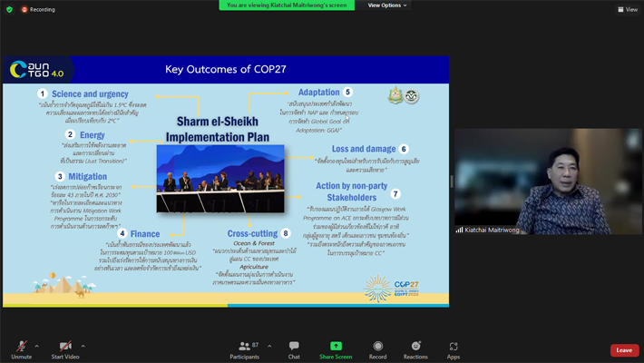Click the TGO 4.0 logo on the slide
The image size is (644, 363).
tap(37, 70)
